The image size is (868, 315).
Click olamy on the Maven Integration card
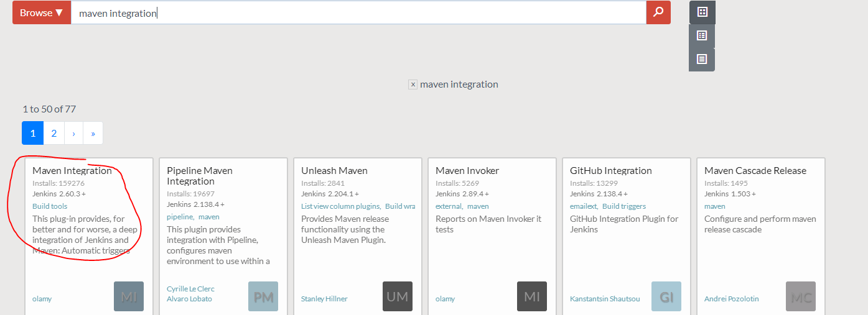[x=42, y=299]
